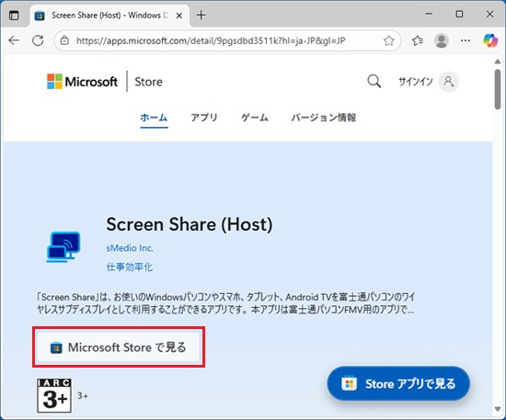Switch to the ホーム tab
This screenshot has width=506, height=420.
154,118
